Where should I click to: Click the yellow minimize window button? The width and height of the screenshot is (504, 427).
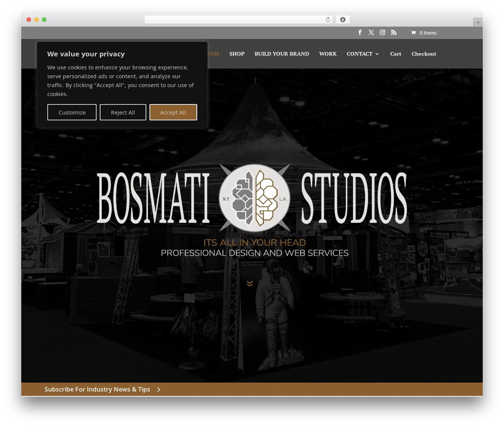click(x=37, y=20)
